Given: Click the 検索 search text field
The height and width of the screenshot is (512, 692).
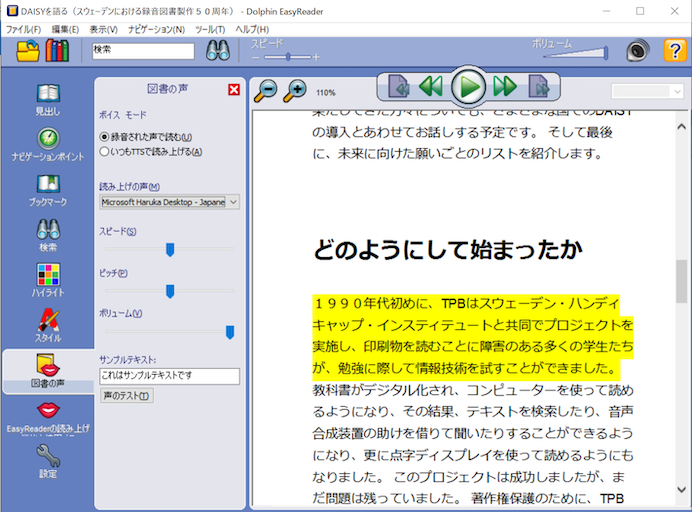Looking at the screenshot, I should [143, 51].
